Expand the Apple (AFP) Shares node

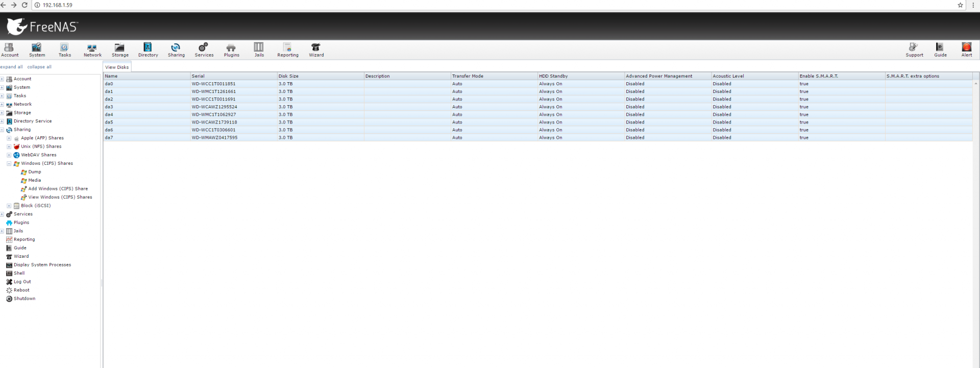tap(9, 138)
